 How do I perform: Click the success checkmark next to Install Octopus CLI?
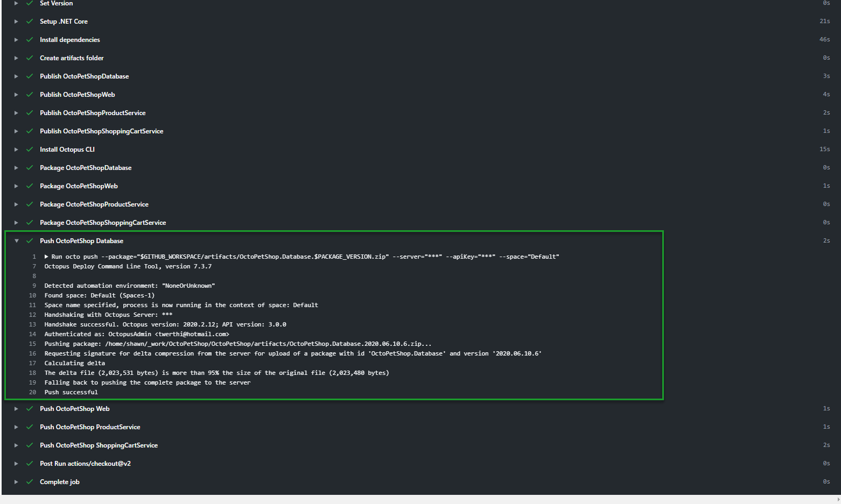(x=30, y=150)
